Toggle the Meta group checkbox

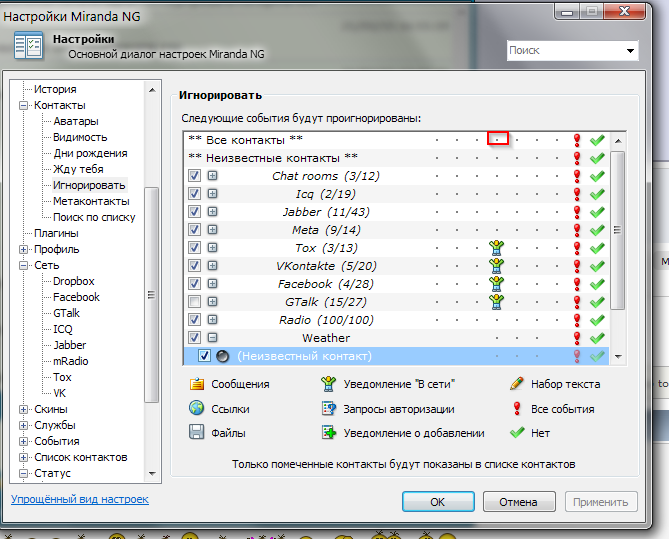(x=195, y=230)
